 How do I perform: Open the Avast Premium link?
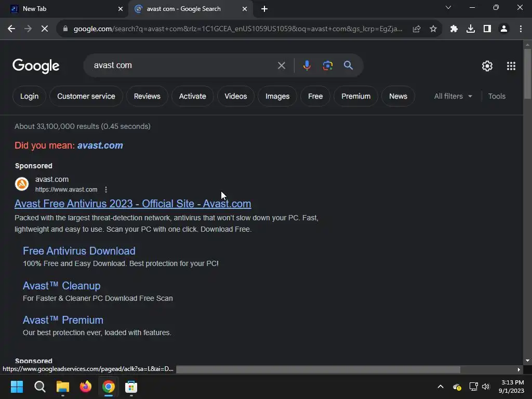click(x=63, y=320)
